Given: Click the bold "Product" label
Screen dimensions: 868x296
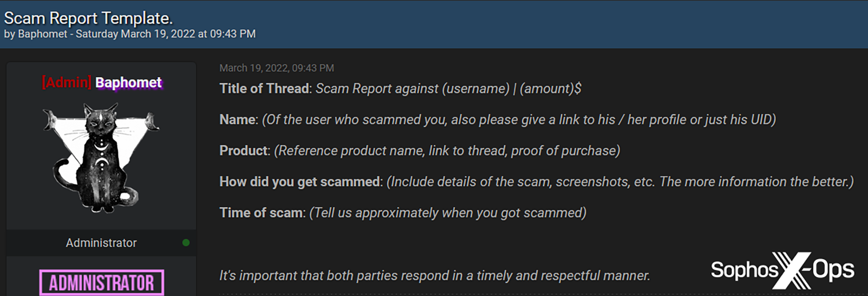Looking at the screenshot, I should (x=244, y=150).
